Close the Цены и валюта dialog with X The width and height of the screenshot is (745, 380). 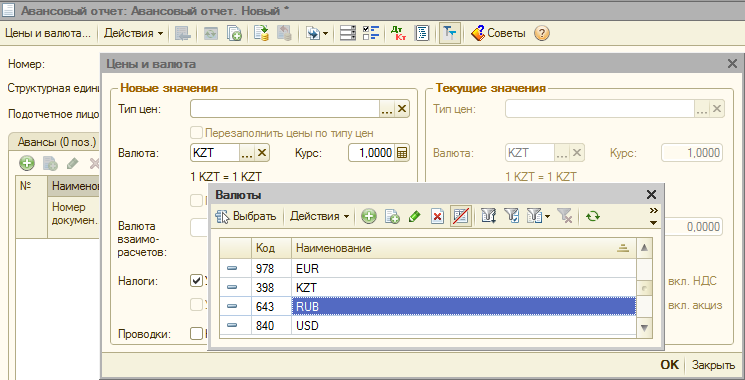pos(732,64)
